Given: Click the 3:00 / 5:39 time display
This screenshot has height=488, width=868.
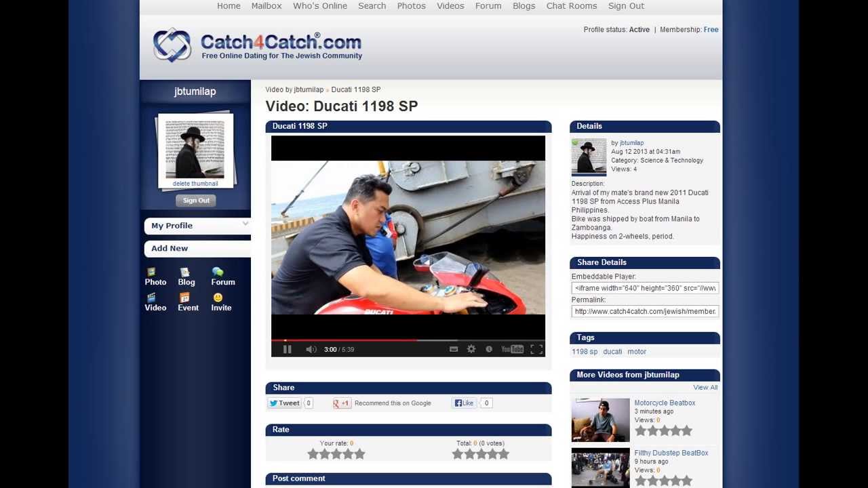Looking at the screenshot, I should pos(339,350).
